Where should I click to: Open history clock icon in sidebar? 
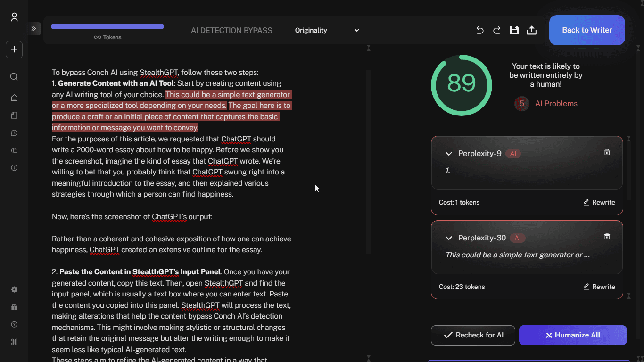14,133
